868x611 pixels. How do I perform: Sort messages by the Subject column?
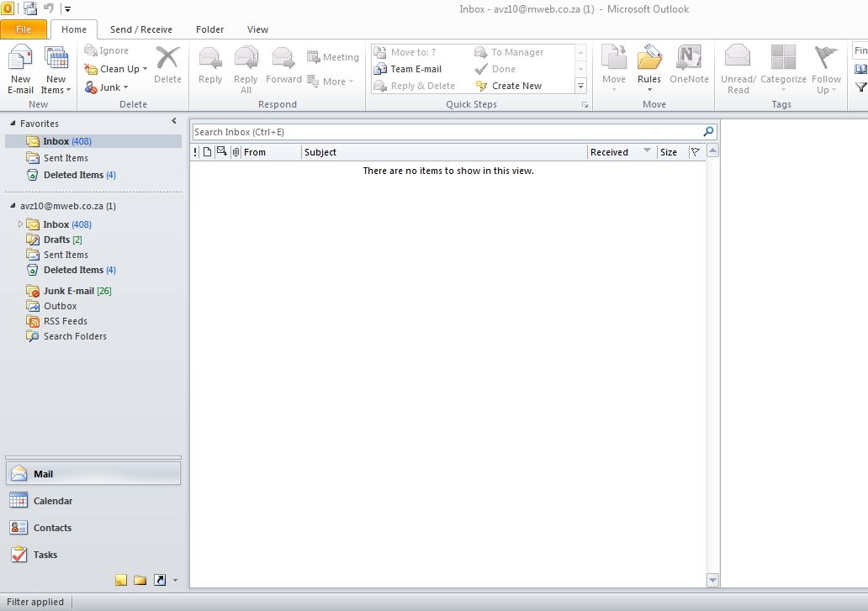coord(443,152)
